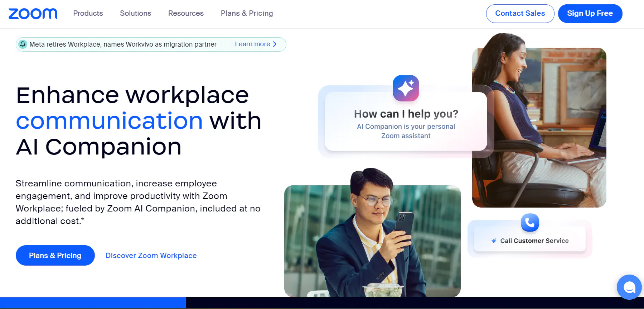
Task: Click the blue progress bar at page bottom
Action: [93, 303]
